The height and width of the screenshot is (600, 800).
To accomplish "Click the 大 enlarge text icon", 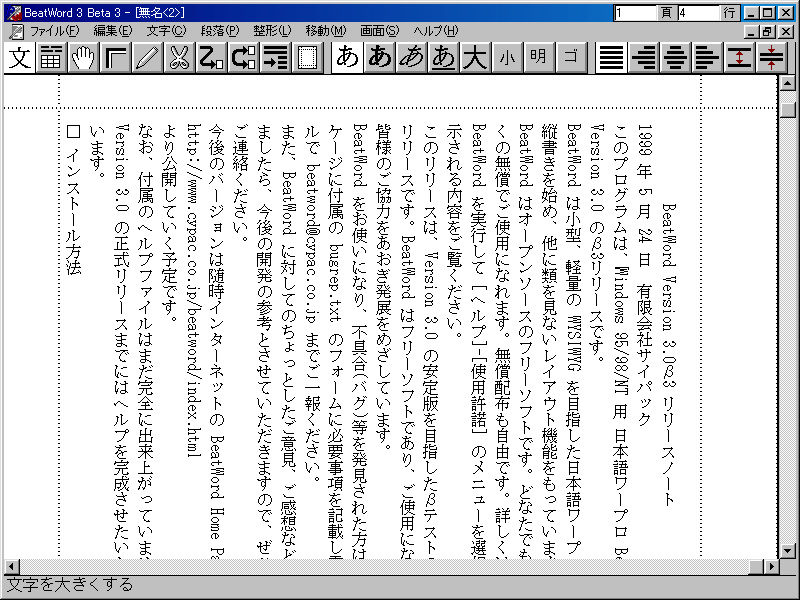I will 476,57.
